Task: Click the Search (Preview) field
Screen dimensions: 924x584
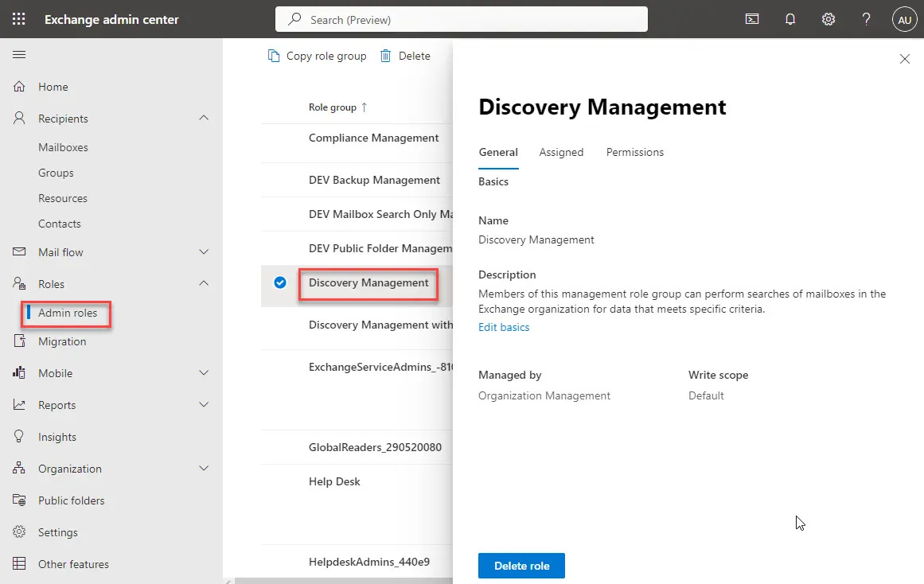Action: click(x=462, y=18)
